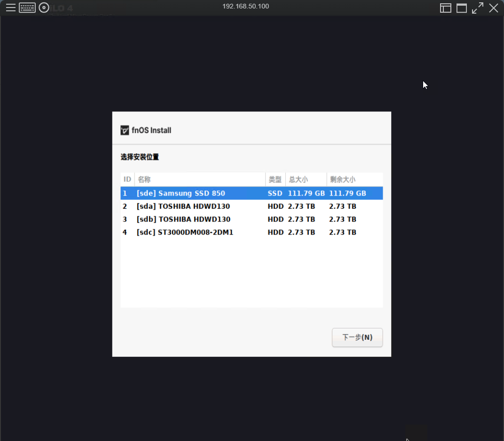Image resolution: width=504 pixels, height=441 pixels.
Task: Click the 总大小 column header
Action: [307, 179]
